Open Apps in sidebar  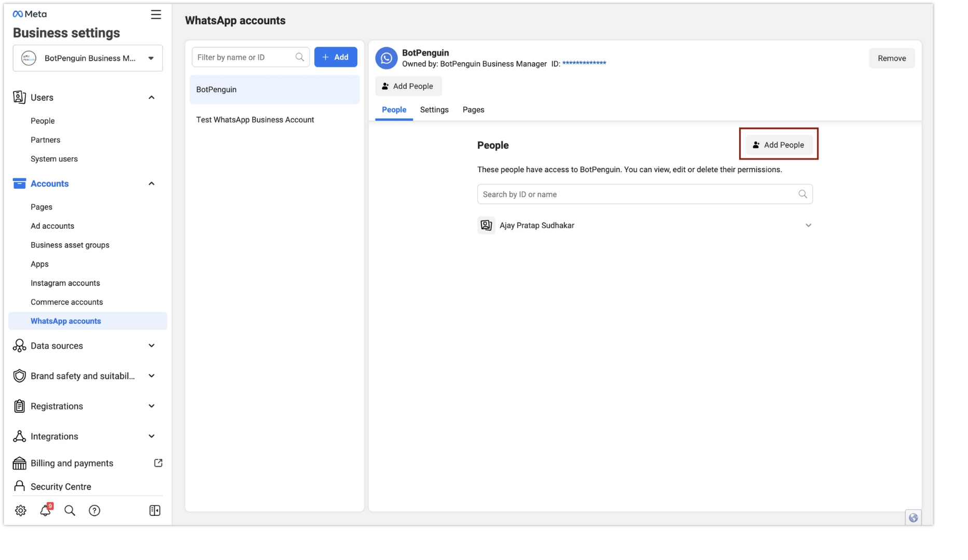(x=39, y=264)
